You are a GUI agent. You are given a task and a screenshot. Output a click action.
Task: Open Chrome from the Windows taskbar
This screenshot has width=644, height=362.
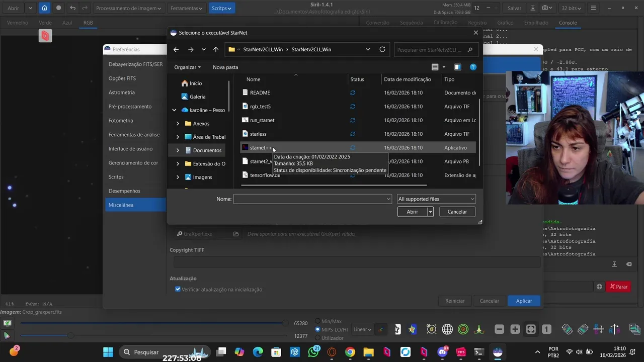(350, 352)
